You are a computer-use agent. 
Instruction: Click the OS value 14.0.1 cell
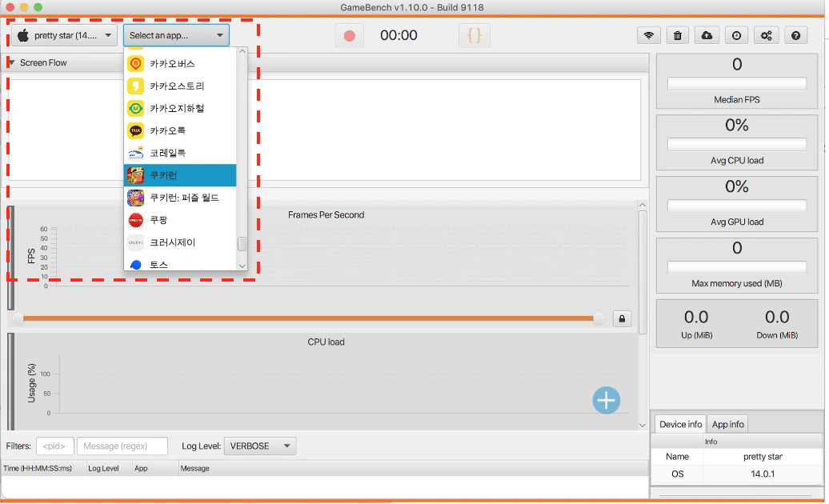tap(763, 474)
